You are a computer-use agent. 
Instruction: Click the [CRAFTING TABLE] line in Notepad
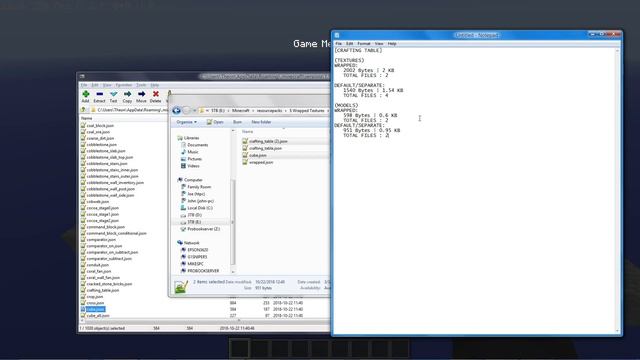[358, 51]
